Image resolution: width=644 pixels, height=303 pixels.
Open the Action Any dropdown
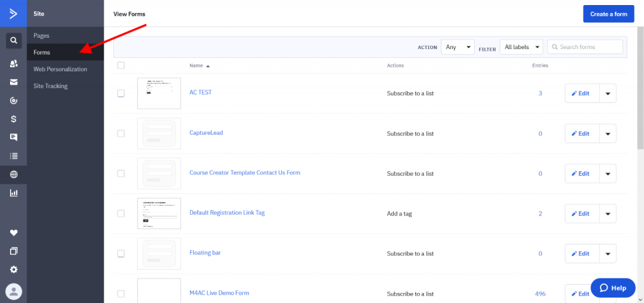[x=458, y=47]
